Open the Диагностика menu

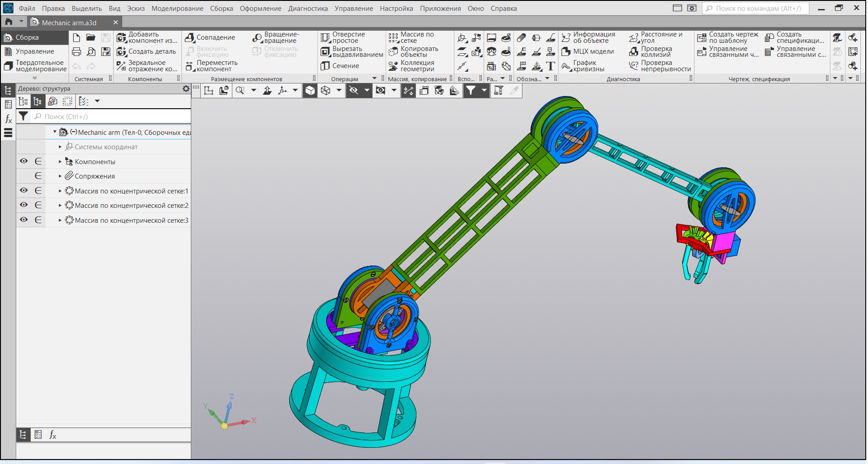pos(308,8)
